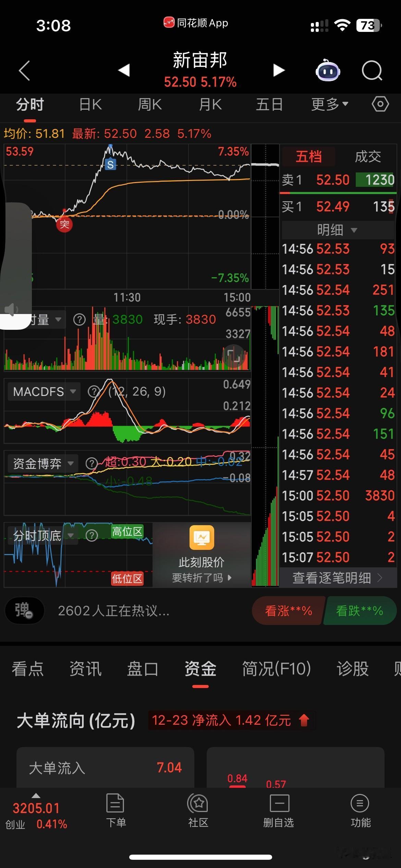The width and height of the screenshot is (401, 868).
Task: Open the AI robot assistant icon
Action: pyautogui.click(x=328, y=70)
